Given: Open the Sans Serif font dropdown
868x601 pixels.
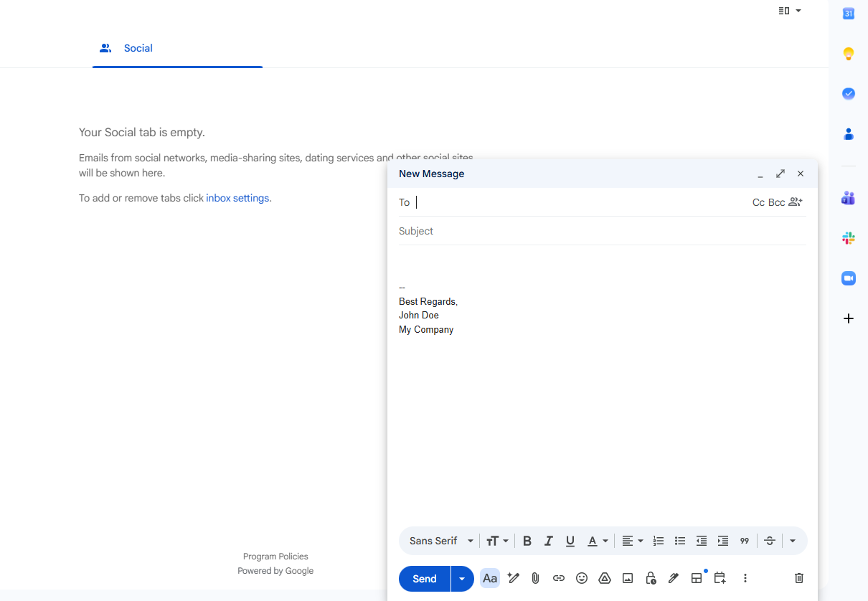Looking at the screenshot, I should pyautogui.click(x=441, y=541).
